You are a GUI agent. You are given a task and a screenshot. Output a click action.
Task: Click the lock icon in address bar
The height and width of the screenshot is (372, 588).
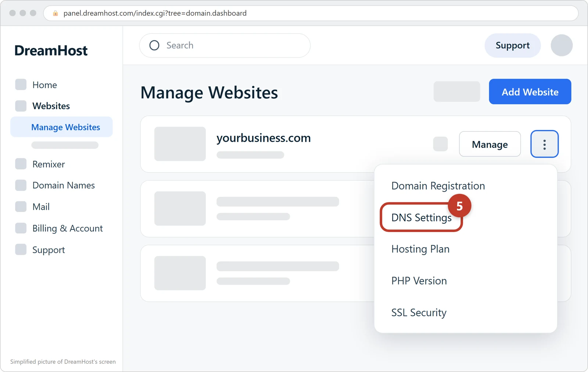tap(55, 13)
